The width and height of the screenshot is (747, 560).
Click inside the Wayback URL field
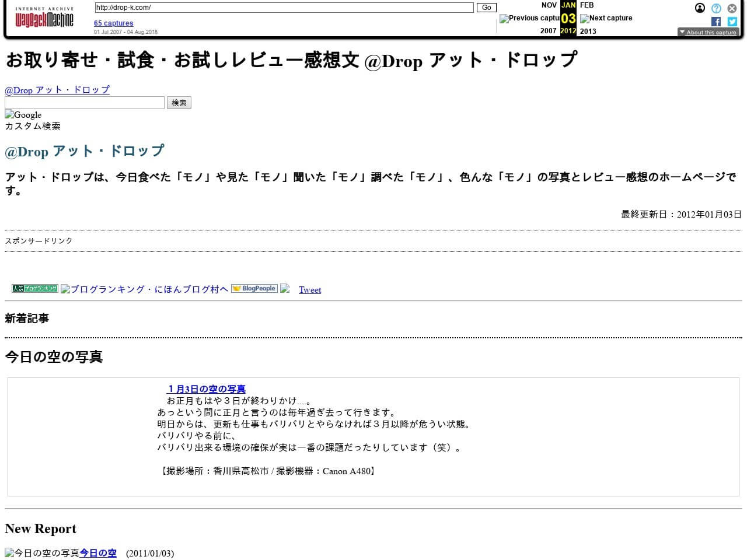pos(284,8)
